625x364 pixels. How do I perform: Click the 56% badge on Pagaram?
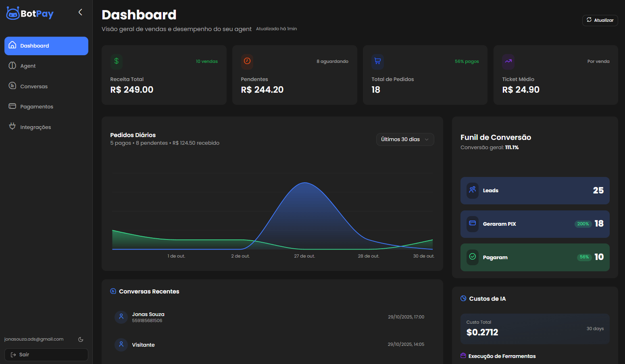click(584, 257)
